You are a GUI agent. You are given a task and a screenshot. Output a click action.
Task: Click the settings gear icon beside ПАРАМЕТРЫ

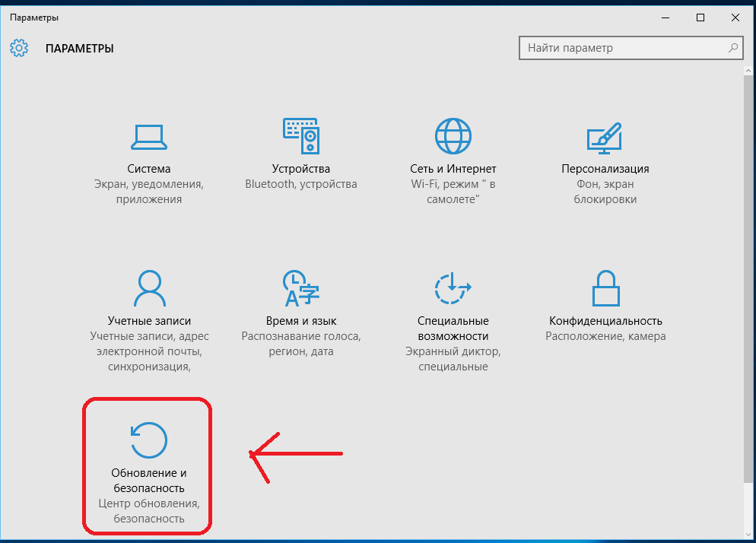(19, 48)
